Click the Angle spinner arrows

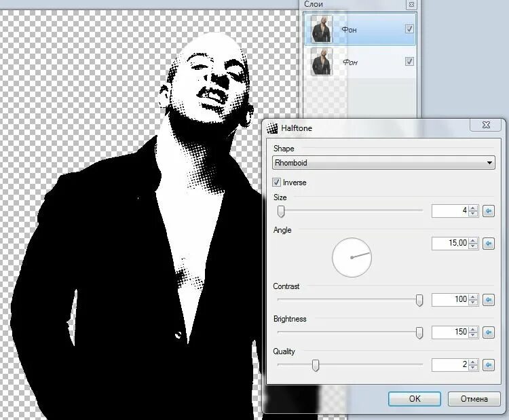[473, 244]
